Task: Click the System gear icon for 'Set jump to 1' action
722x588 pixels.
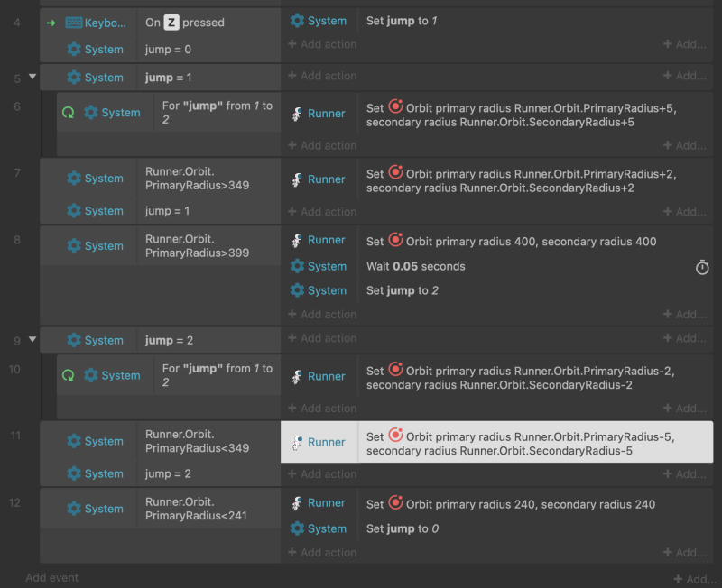Action: 297,21
